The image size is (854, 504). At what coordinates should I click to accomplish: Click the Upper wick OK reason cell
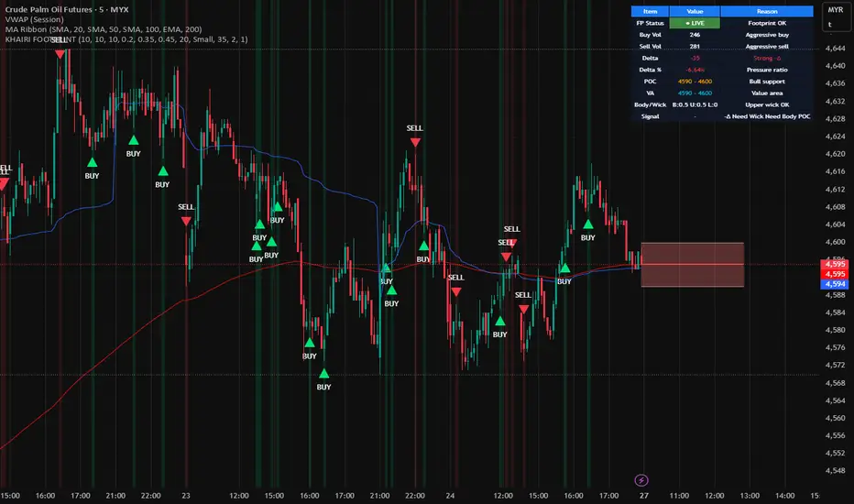tap(767, 104)
